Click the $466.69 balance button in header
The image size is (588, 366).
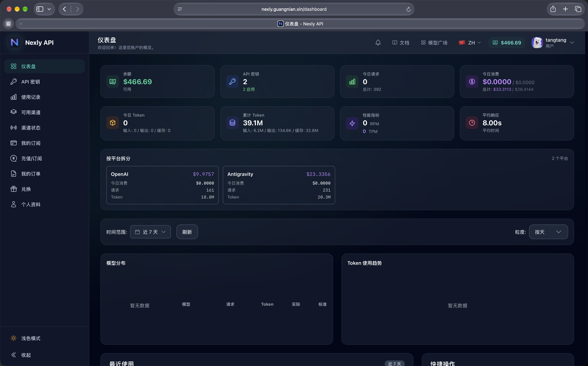[x=507, y=43]
